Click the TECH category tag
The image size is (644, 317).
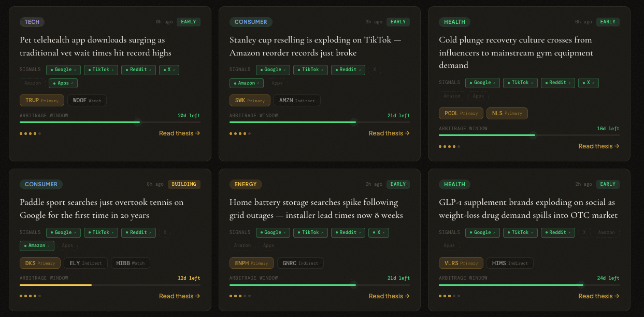32,22
